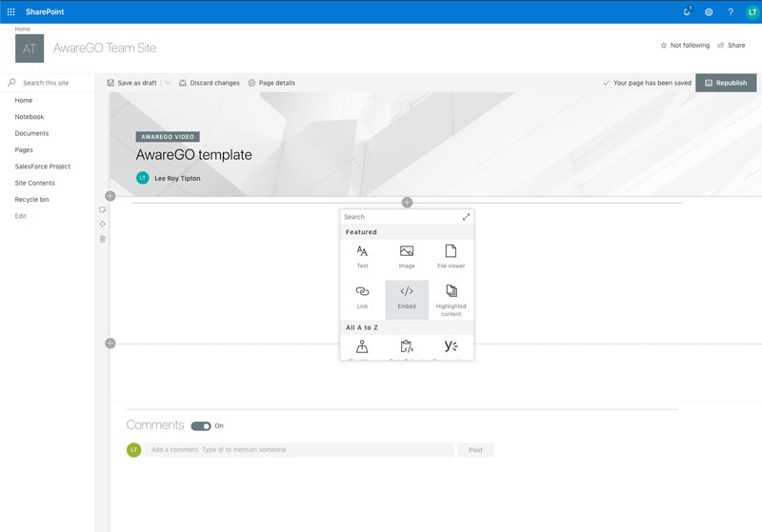Open Documents in the left navigation
Image resolution: width=762 pixels, height=532 pixels.
tap(31, 133)
